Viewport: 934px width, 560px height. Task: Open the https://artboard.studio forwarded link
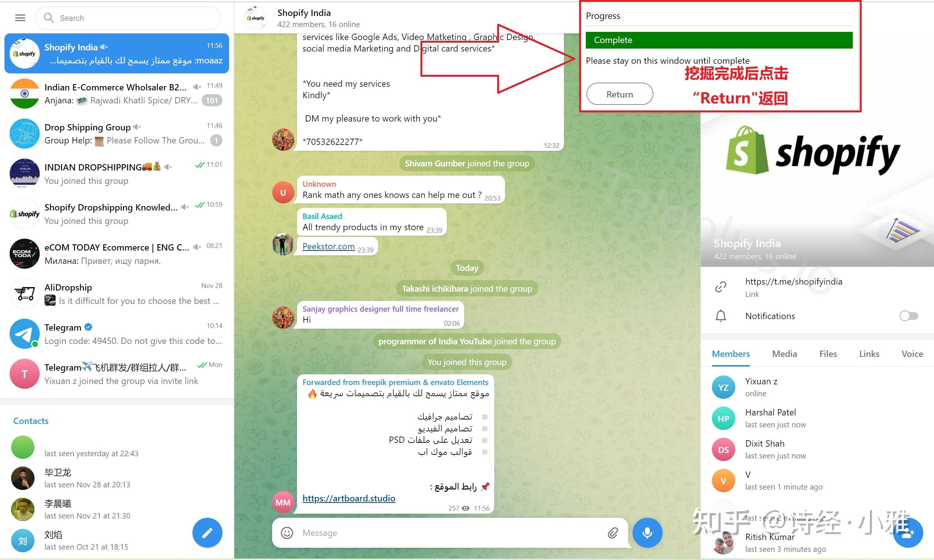(349, 497)
